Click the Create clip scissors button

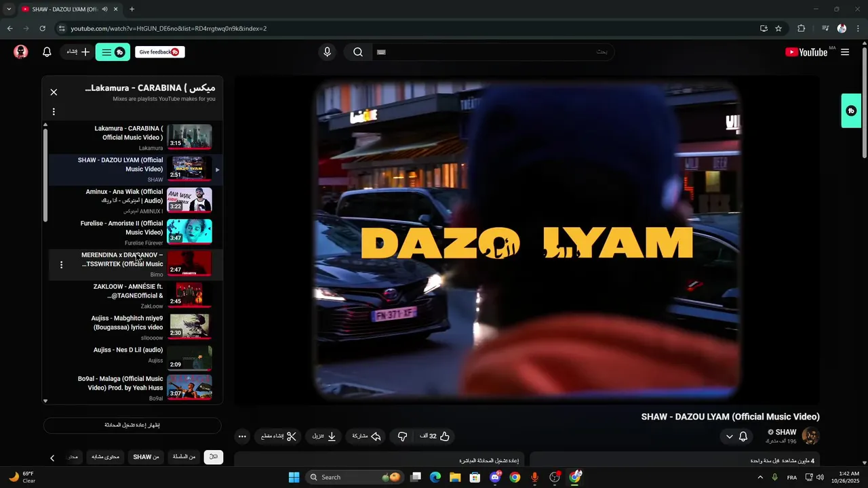[x=279, y=436]
